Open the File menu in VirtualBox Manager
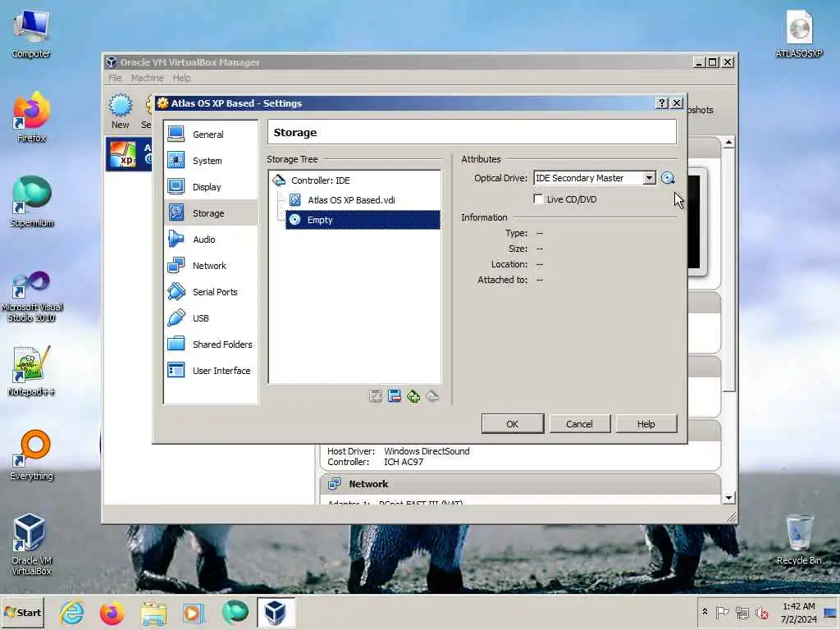840x630 pixels. click(115, 78)
